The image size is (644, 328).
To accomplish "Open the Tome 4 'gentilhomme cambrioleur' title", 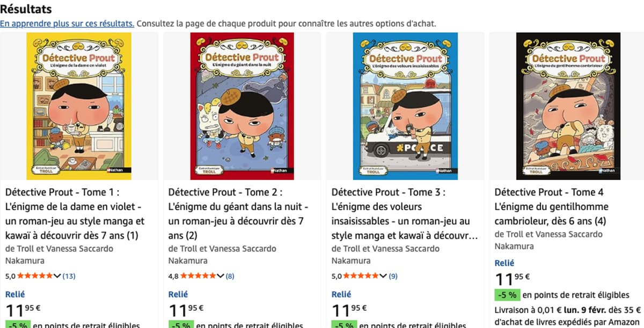I will pos(552,206).
